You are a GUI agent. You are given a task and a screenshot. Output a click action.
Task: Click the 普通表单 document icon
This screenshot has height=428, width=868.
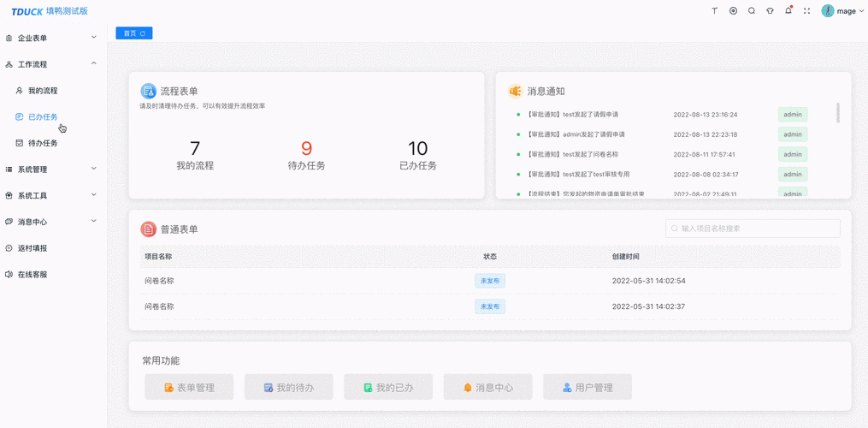[148, 229]
